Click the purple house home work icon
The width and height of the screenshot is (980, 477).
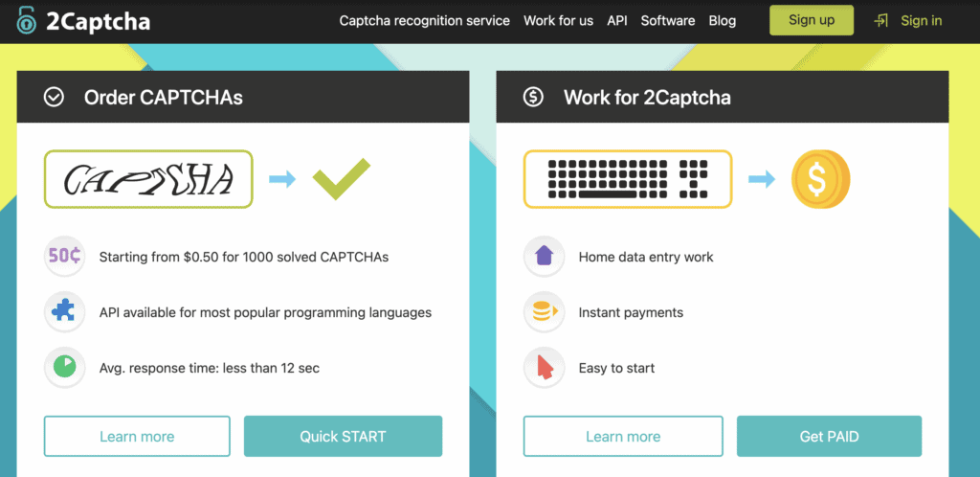tap(544, 257)
